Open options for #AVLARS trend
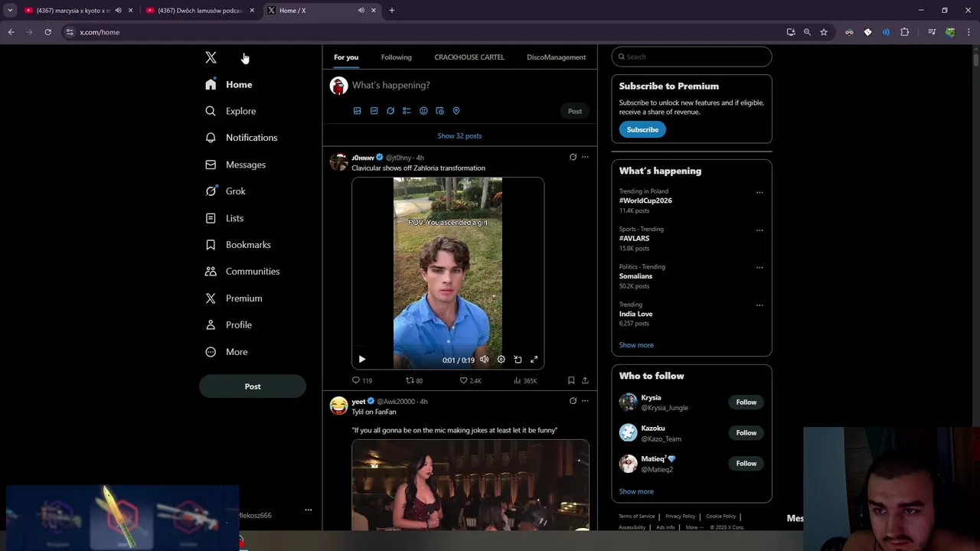The height and width of the screenshot is (551, 980). (x=759, y=230)
